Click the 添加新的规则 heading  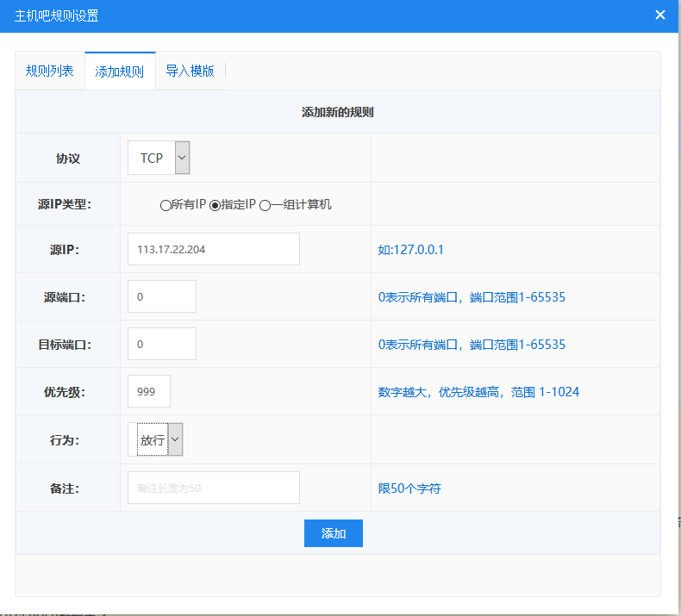click(x=337, y=112)
